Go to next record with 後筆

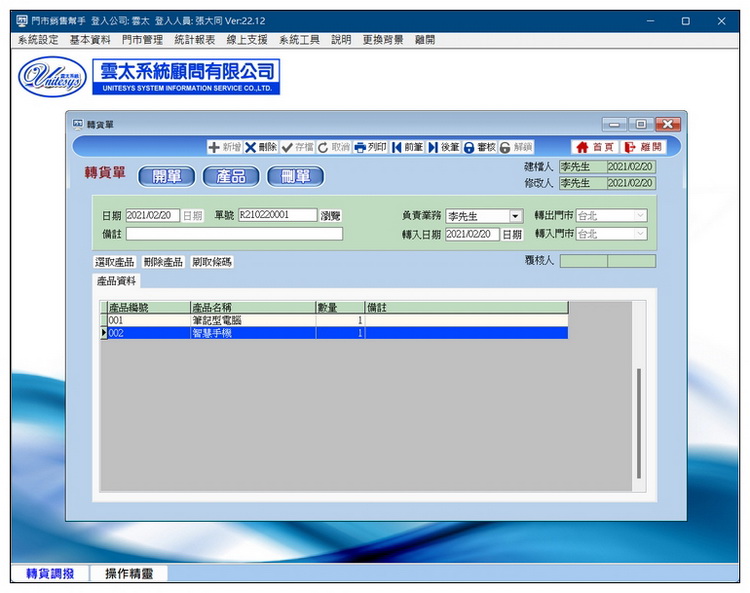[433, 147]
